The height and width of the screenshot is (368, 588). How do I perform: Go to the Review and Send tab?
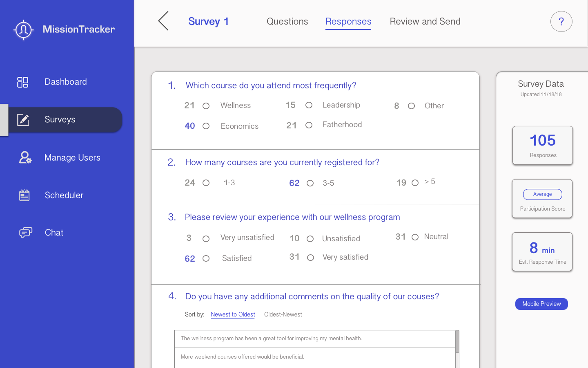[x=425, y=22]
